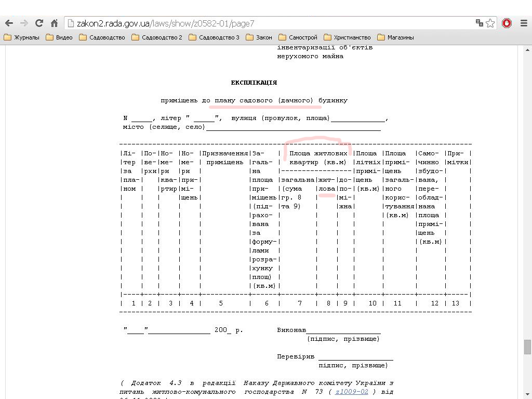The image size is (532, 399).
Task: Click the 'Площа житлових' column header
Action: click(318, 153)
